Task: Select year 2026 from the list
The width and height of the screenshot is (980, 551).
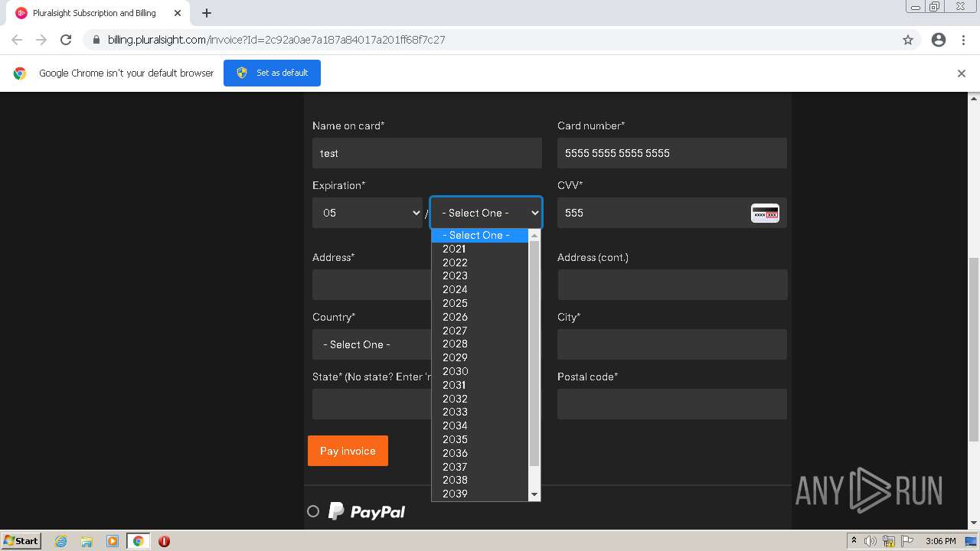Action: click(x=480, y=317)
